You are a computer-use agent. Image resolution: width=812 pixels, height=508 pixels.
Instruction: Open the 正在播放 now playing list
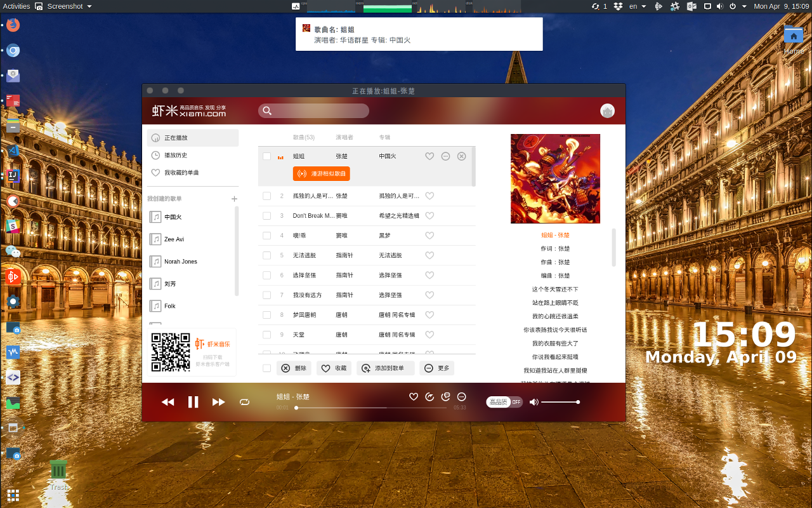pyautogui.click(x=193, y=138)
